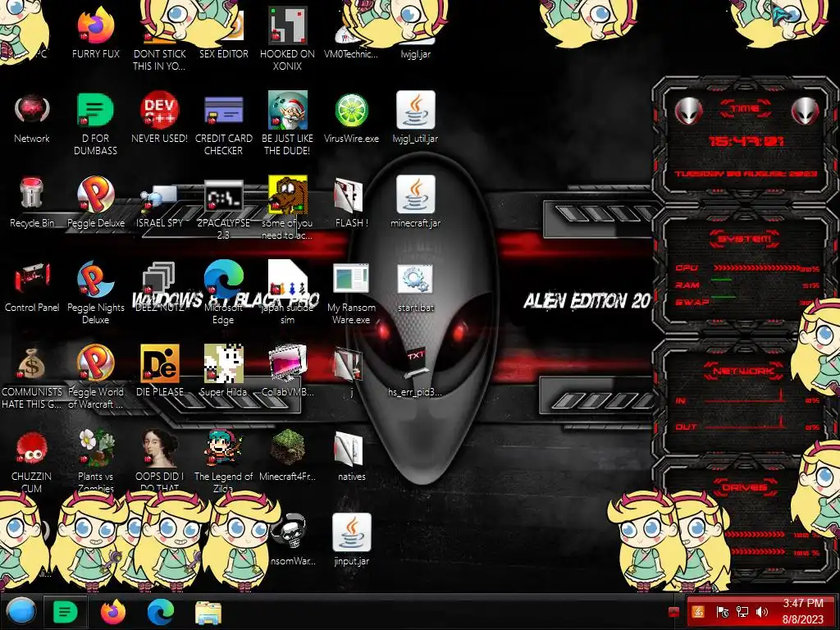Viewport: 840px width, 630px height.
Task: Launch Peggle World of Warcraft icon
Action: tap(95, 363)
